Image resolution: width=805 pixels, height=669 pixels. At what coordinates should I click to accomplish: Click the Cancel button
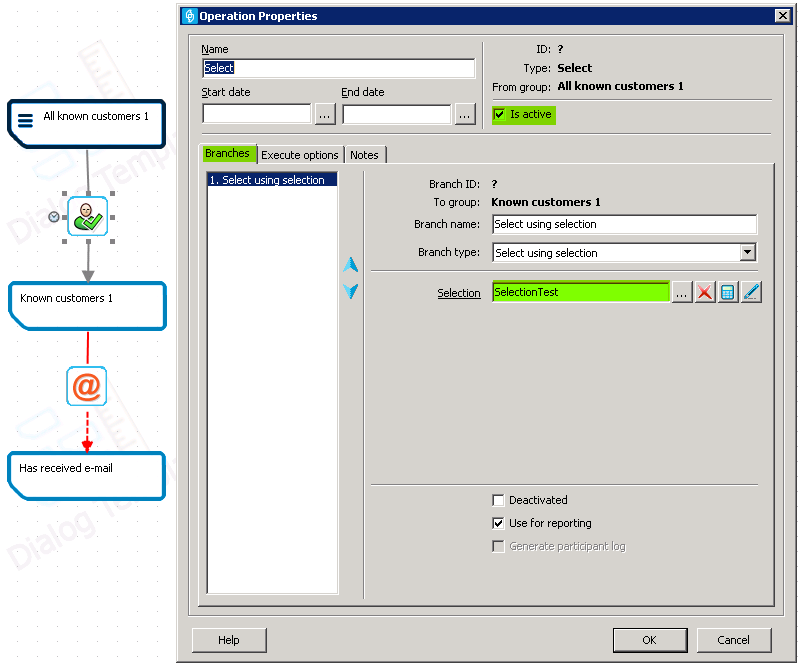(733, 640)
